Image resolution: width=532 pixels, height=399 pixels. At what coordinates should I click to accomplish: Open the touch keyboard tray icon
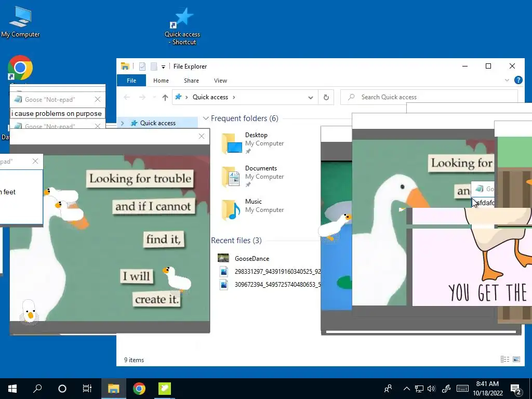pyautogui.click(x=462, y=389)
